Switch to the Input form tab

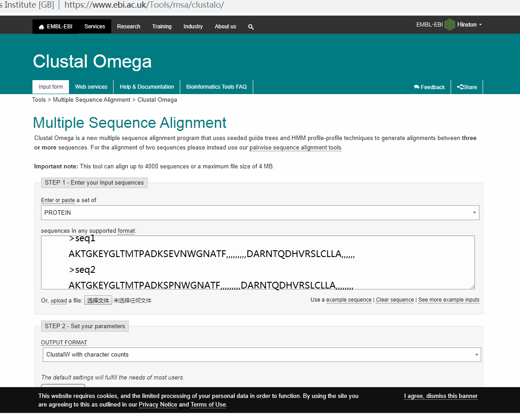point(51,87)
